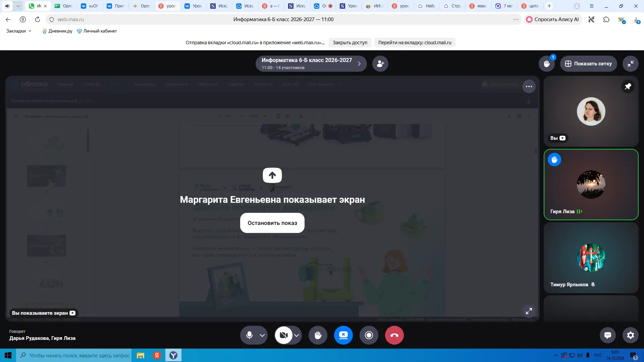This screenshot has width=644, height=362.
Task: Mute the browser tab sound icon
Action: pos(7,6)
